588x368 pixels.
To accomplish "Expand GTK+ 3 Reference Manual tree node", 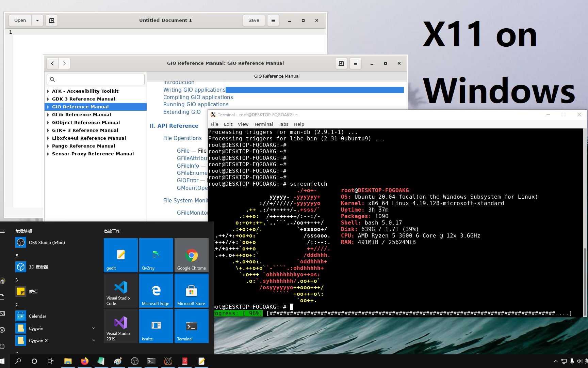I will (x=48, y=131).
